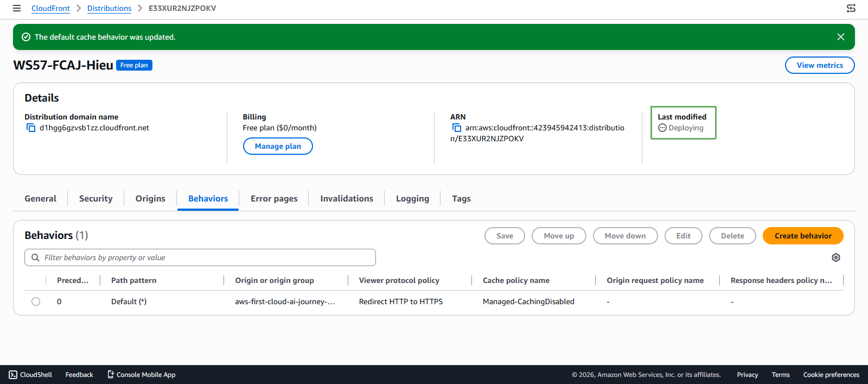Click the Free plan badge

134,65
